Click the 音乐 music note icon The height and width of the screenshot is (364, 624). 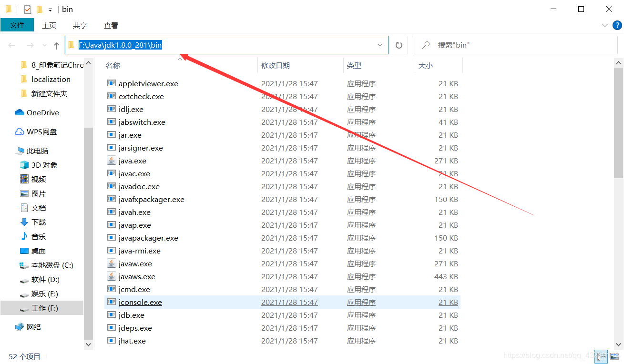24,236
